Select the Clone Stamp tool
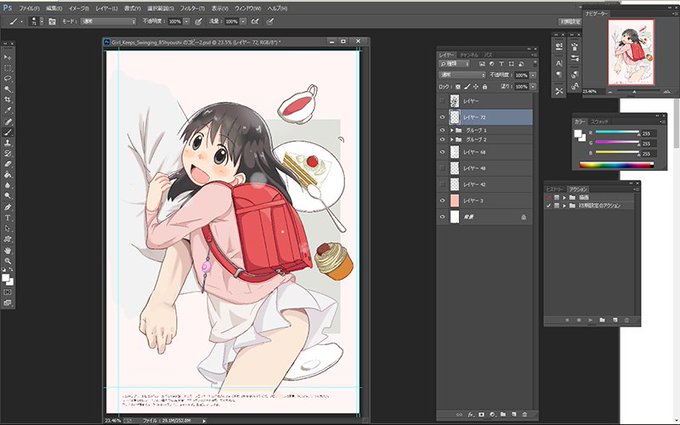Screen dimensions: 680x425 [x=7, y=143]
